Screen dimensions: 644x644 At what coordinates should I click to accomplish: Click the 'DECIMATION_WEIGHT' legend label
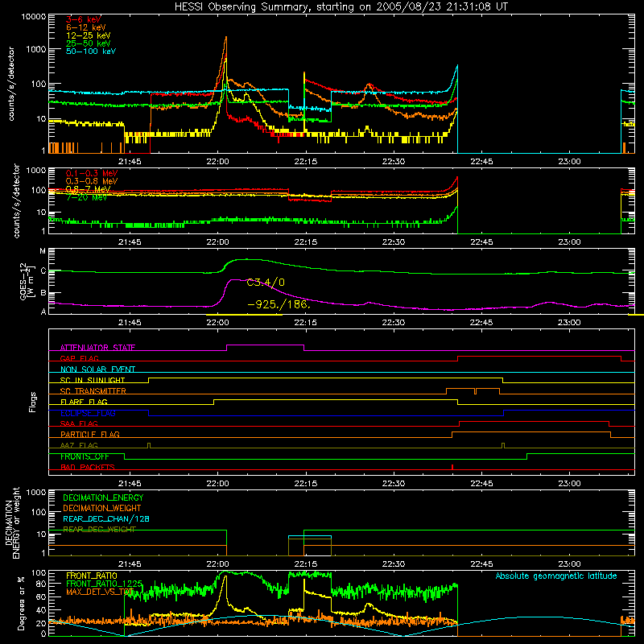102,508
